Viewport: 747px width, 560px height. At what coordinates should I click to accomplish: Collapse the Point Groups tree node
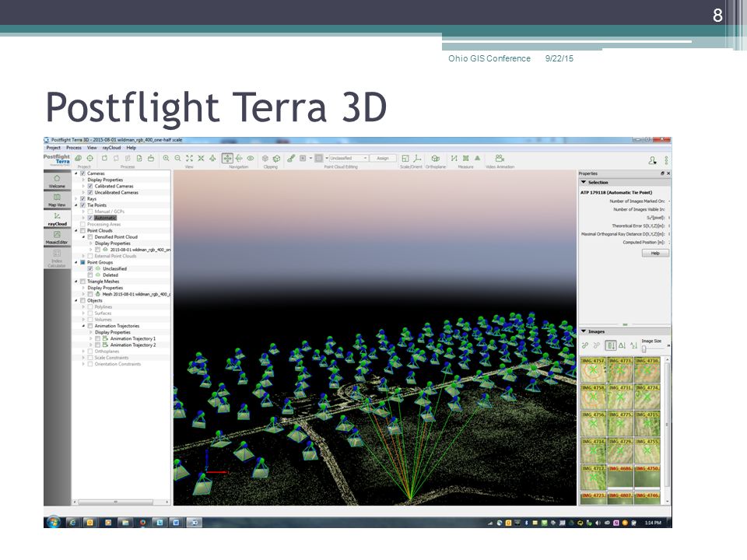click(76, 262)
